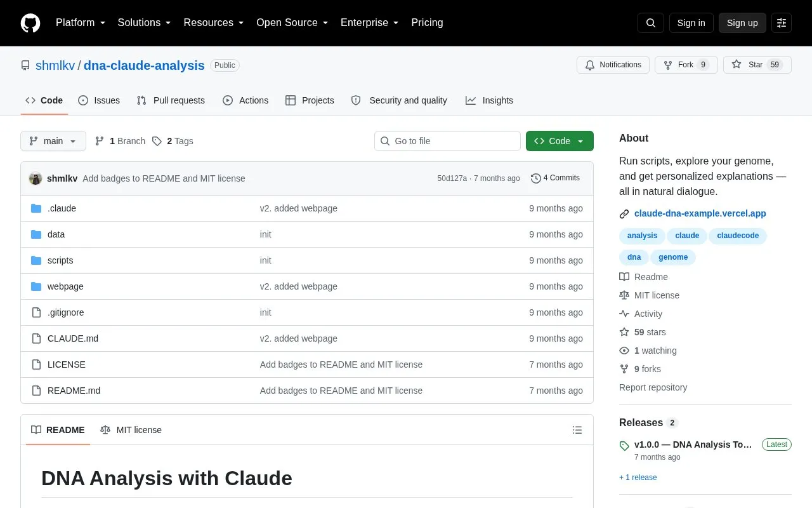
Task: Switch to the Actions tab
Action: click(246, 100)
